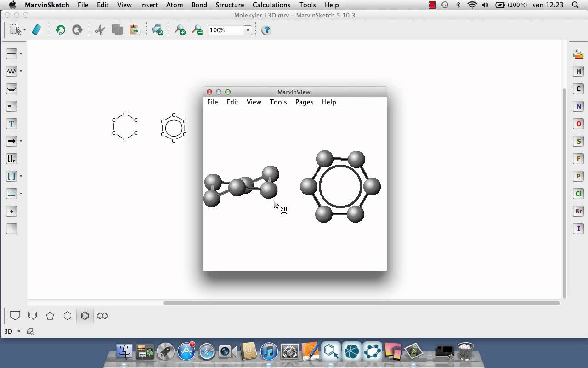This screenshot has width=588, height=368.
Task: Select the Oxygen atom button
Action: 578,124
